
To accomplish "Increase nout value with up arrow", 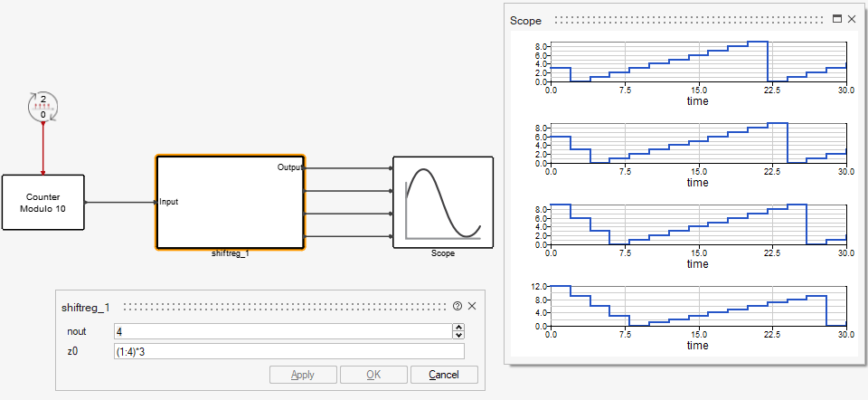I will 458,328.
